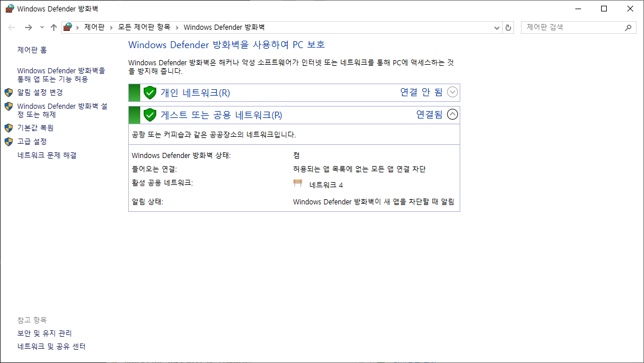The image size is (644, 363).
Task: Open 제어판 홈 link
Action: pyautogui.click(x=32, y=50)
